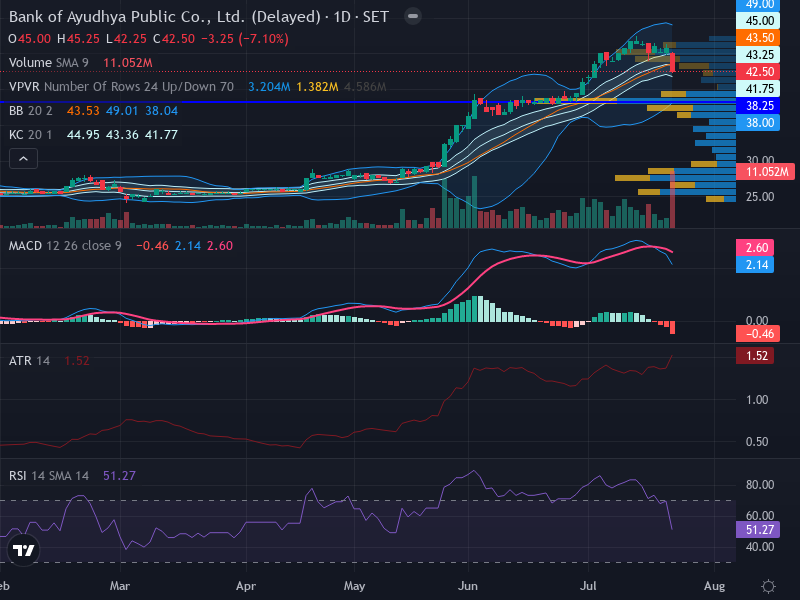This screenshot has width=800, height=600.
Task: Click the RSI legend value 51.27
Action: click(119, 476)
